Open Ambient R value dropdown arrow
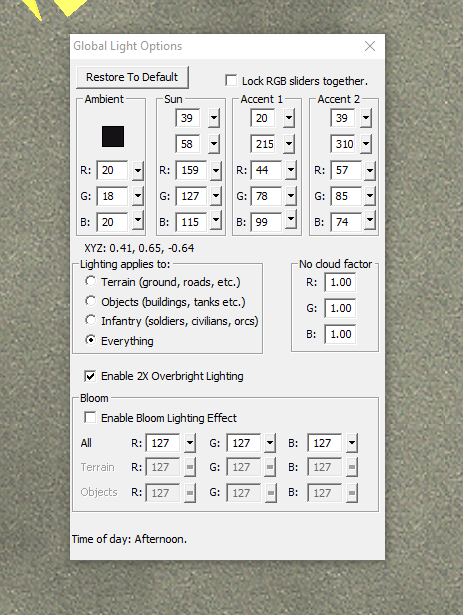Image resolution: width=463 pixels, height=615 pixels. (138, 171)
